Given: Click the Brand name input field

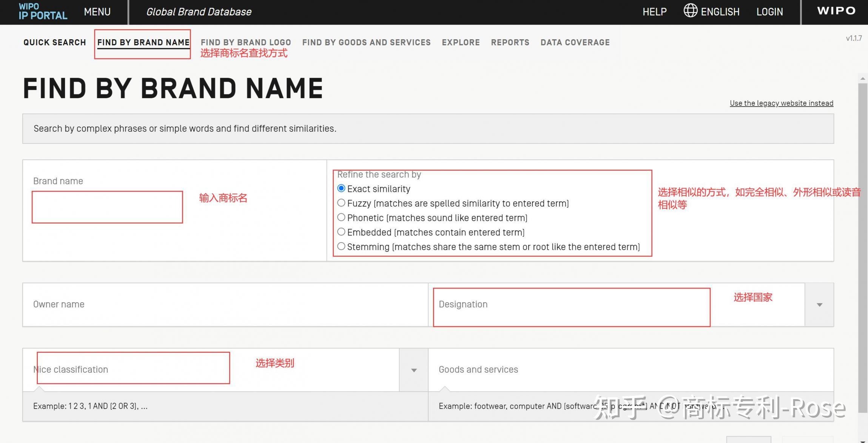Looking at the screenshot, I should [107, 207].
